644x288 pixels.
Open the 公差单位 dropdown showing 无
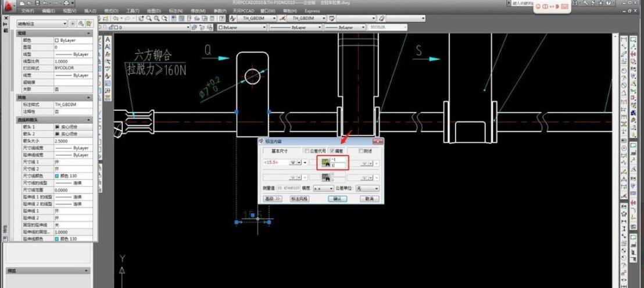pos(367,188)
